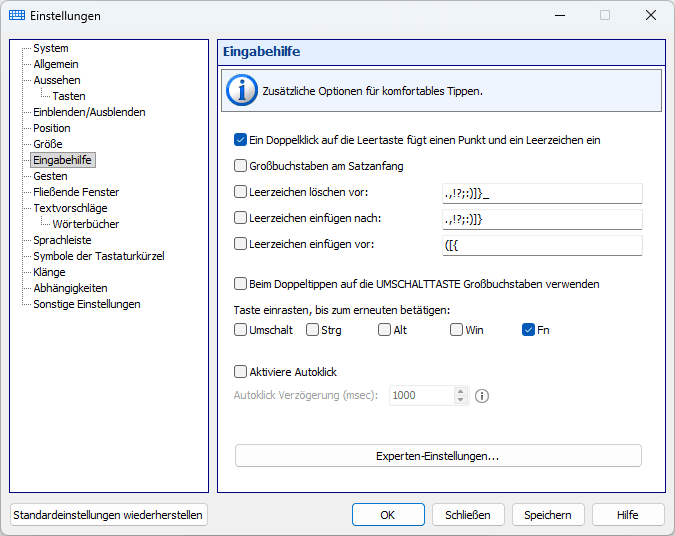Check the Strg lock checkbox
The width and height of the screenshot is (675, 536).
point(312,330)
